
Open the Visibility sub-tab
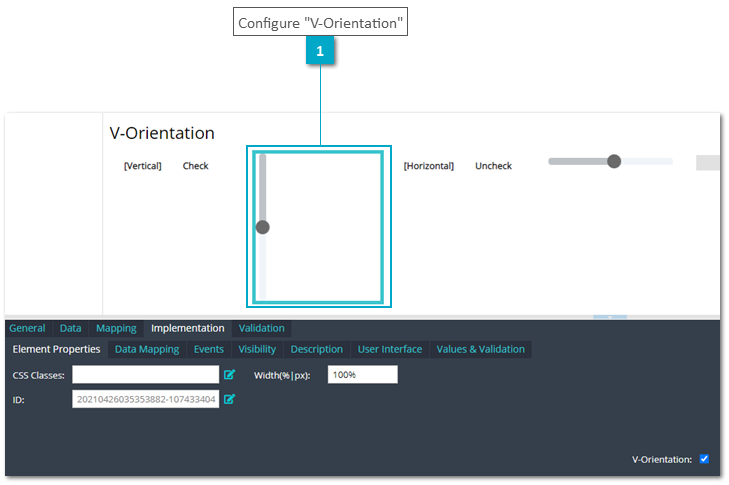[x=257, y=349]
